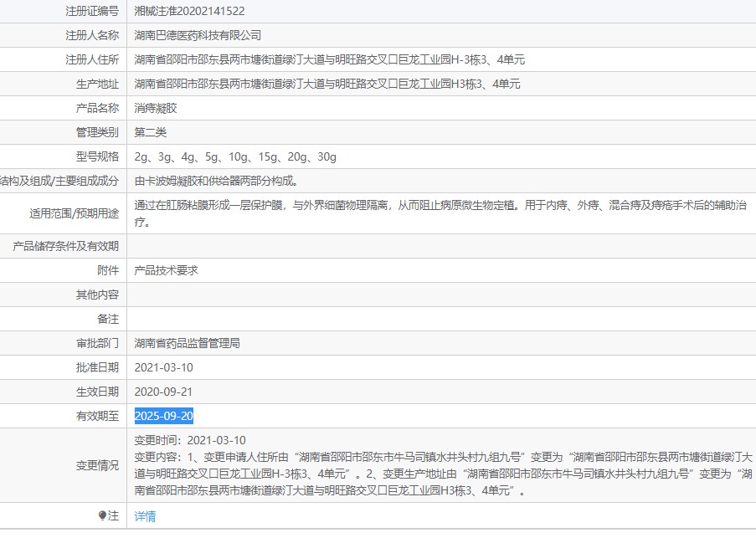Click the 附件 label
Viewport: 756px width, 538px height.
[108, 270]
